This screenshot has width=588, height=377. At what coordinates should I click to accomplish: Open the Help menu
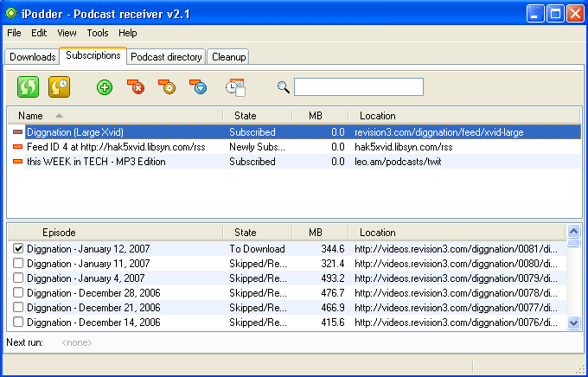[x=127, y=33]
